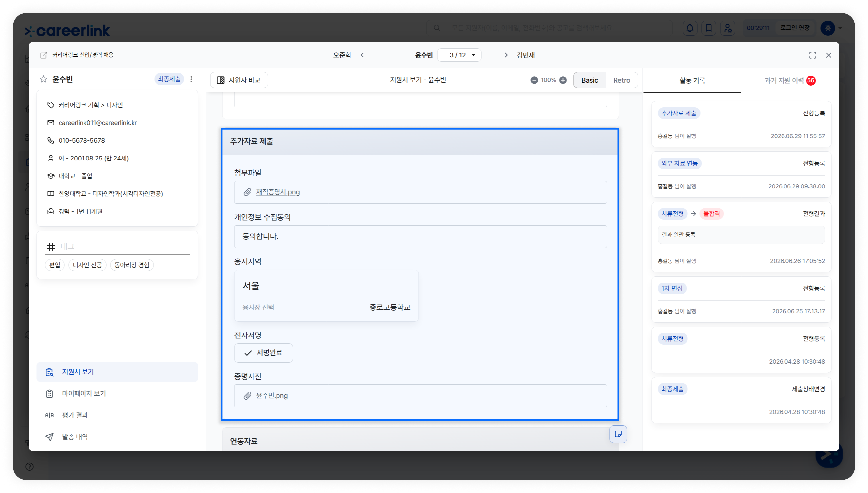This screenshot has width=868, height=493.
Task: Open the photo file 윤수빈.png
Action: point(272,395)
